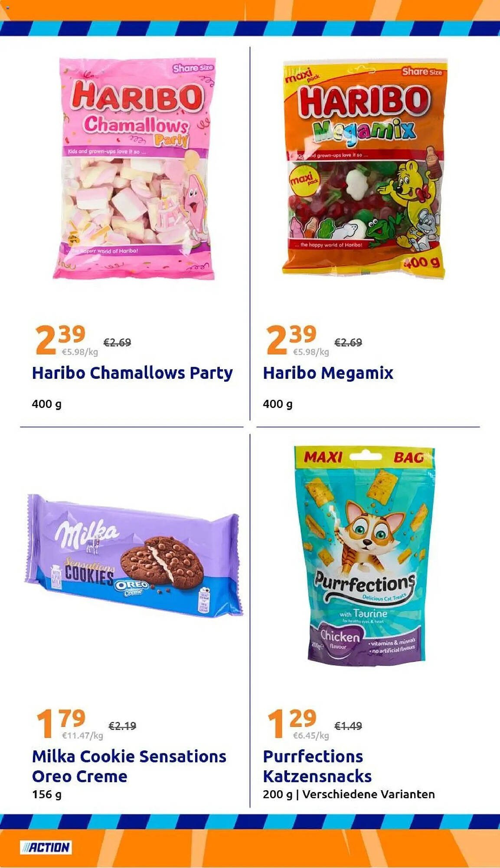Image resolution: width=500 pixels, height=868 pixels.
Task: Click the Action logo in footer
Action: 46,847
